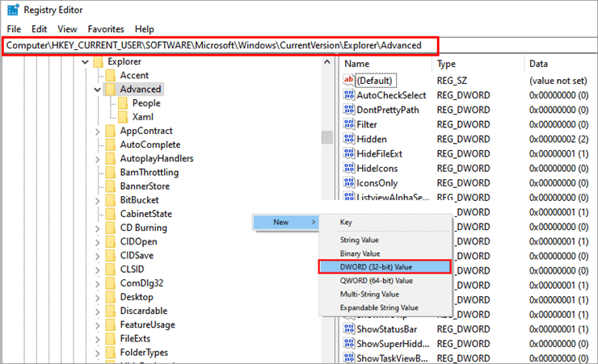Select the ShowStatusBar value icon
Screen dimensions: 598x364
[348, 329]
